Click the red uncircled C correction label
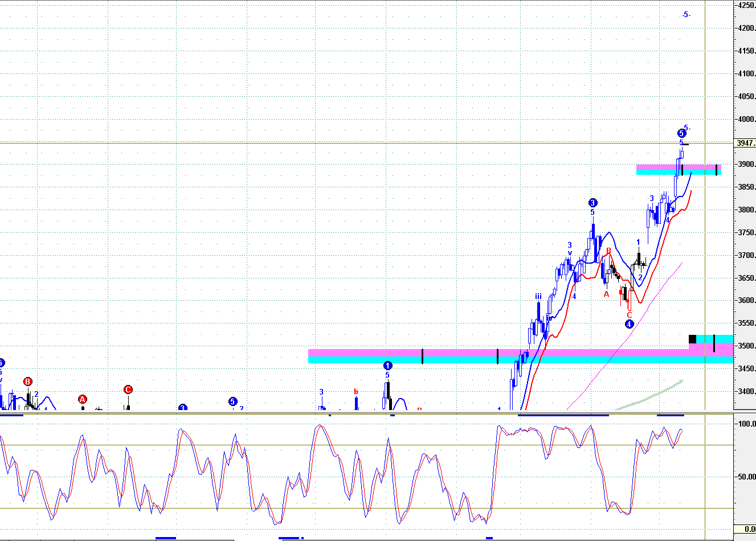Image resolution: width=756 pixels, height=541 pixels. click(x=630, y=315)
